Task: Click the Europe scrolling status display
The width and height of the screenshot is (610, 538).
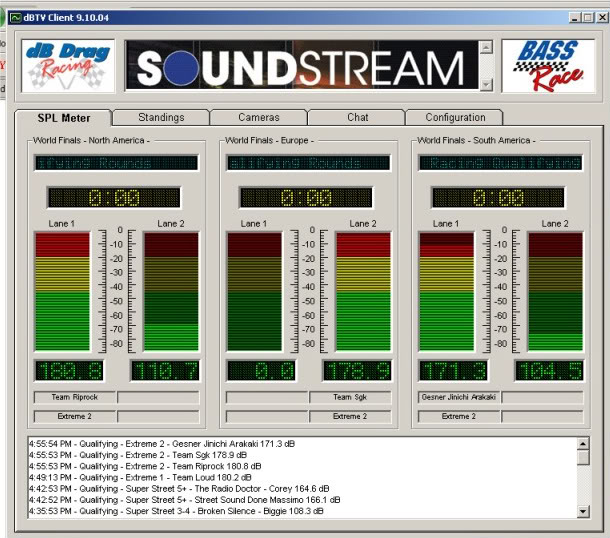Action: (x=309, y=163)
